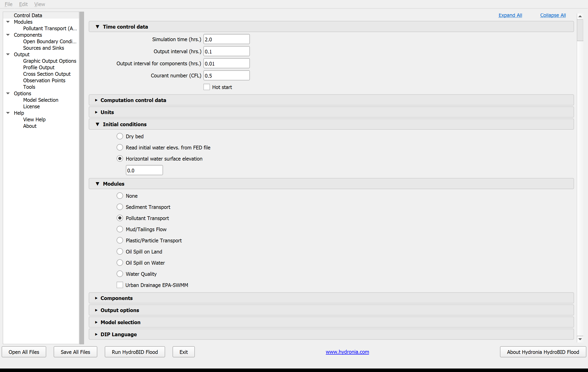
Task: Open the File menu
Action: coord(9,4)
